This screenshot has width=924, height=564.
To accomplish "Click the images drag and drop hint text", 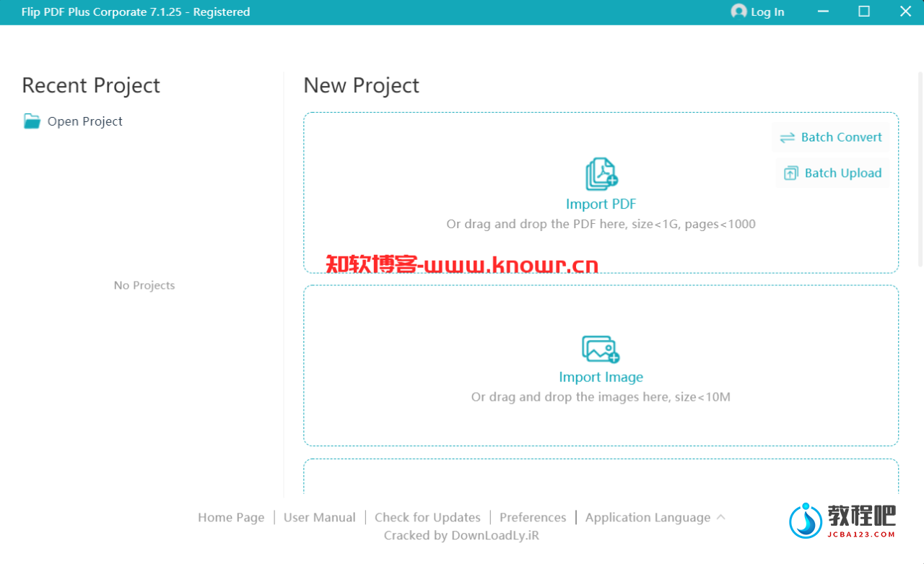I will point(601,396).
